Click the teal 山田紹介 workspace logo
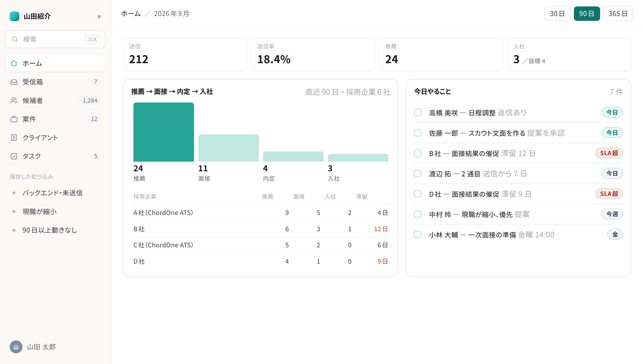 [14, 17]
